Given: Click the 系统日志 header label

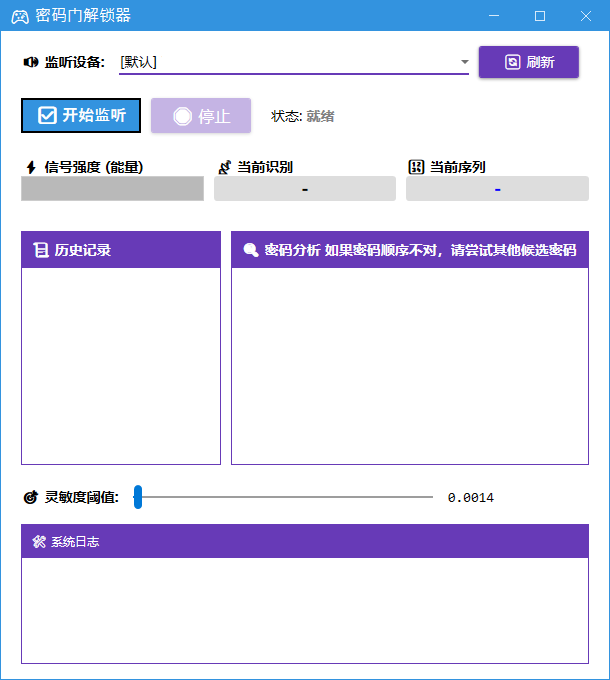Looking at the screenshot, I should click(75, 542).
